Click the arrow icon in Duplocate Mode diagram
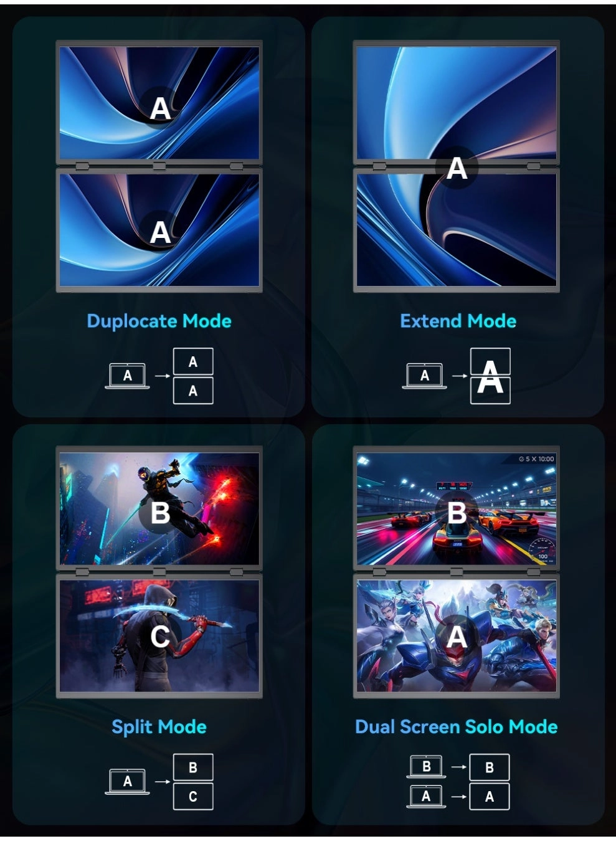Screen dimensions: 616x841 [x=162, y=376]
